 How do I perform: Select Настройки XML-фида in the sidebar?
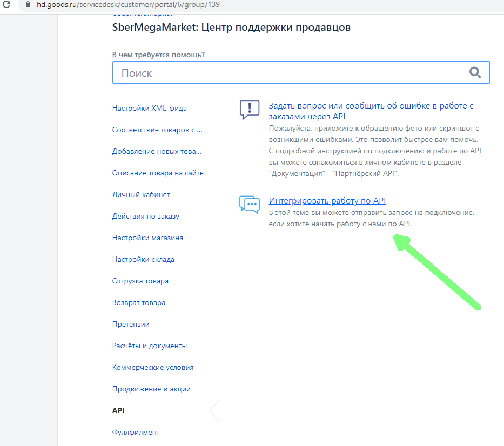(x=149, y=108)
